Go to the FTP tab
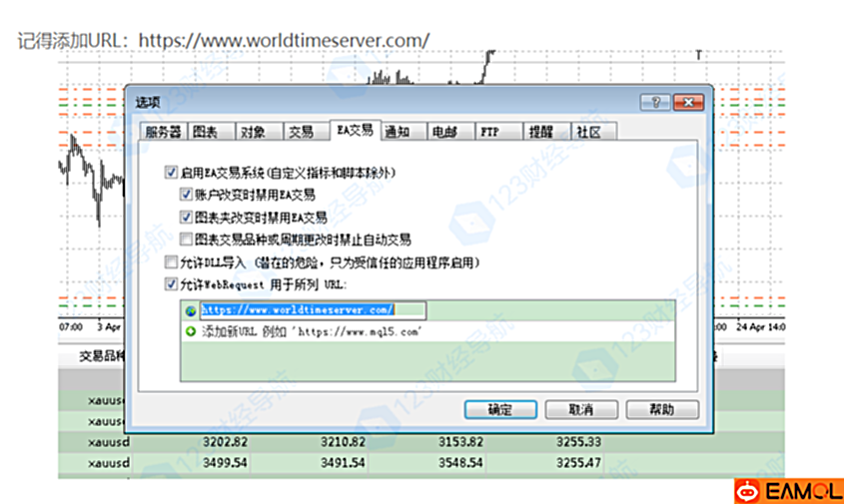844x504 pixels. click(489, 132)
